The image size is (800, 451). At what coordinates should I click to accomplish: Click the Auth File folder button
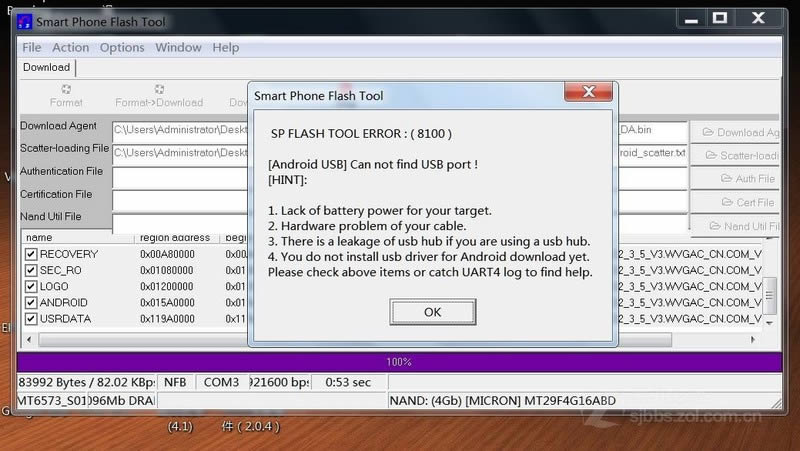pyautogui.click(x=739, y=179)
